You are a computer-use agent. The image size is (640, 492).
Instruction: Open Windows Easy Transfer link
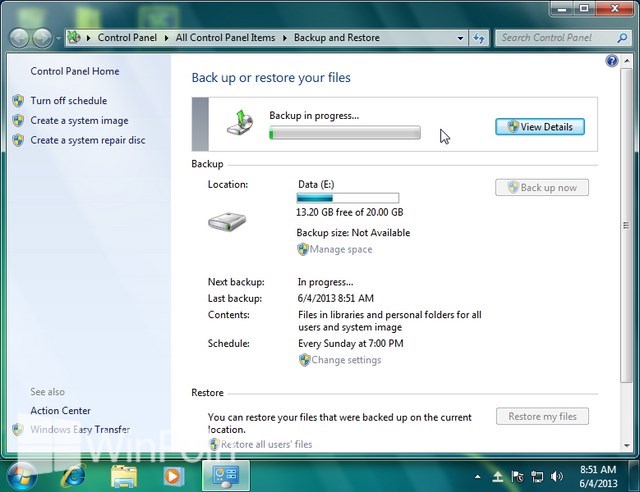[80, 429]
